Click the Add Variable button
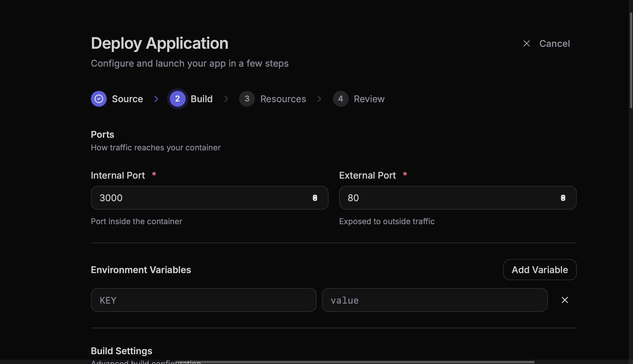Screen dimensions: 633x364 pyautogui.click(x=540, y=270)
